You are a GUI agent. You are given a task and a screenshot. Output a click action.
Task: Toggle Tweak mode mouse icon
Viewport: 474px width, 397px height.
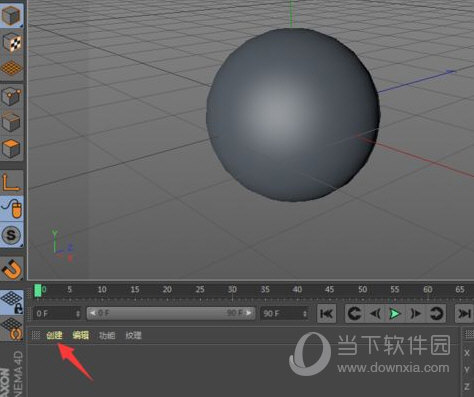12,209
